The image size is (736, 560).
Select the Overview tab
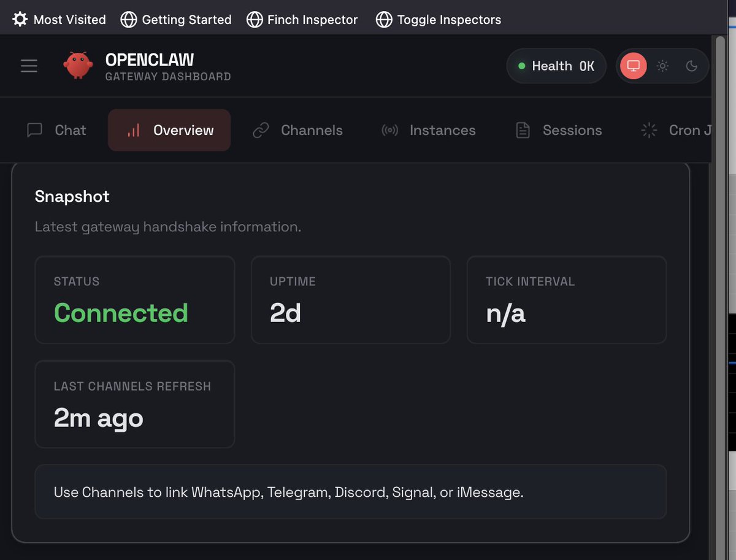tap(169, 130)
